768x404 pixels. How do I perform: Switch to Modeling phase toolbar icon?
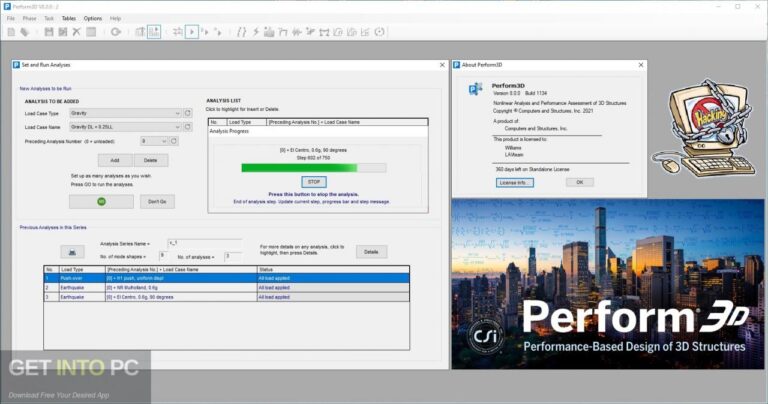(140, 32)
